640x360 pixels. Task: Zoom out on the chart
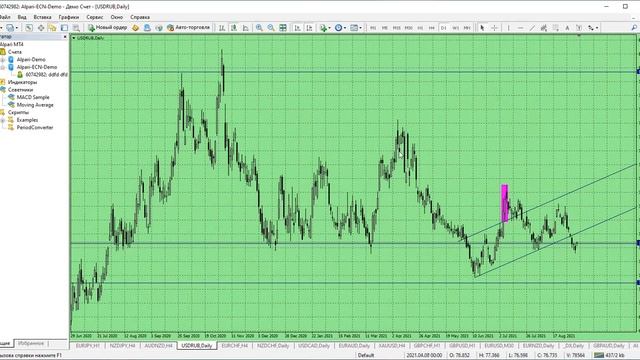[271, 28]
